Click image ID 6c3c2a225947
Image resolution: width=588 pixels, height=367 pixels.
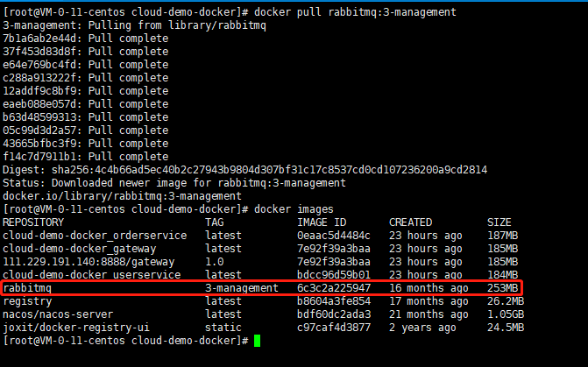coord(334,288)
